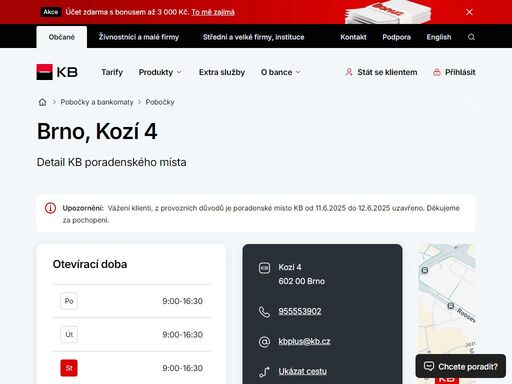Select the Út day badge

pyautogui.click(x=69, y=334)
